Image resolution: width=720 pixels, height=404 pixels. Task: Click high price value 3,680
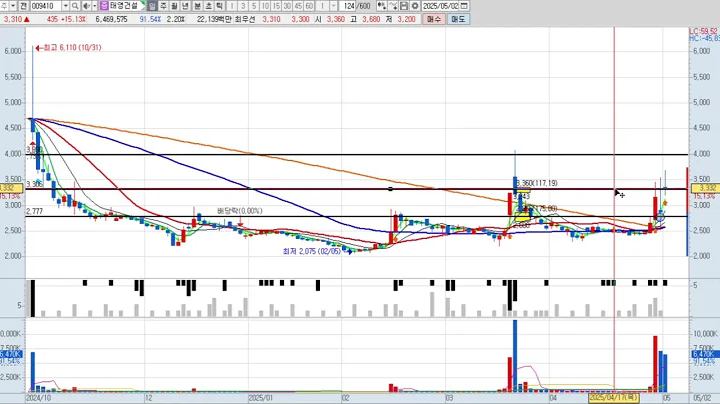pos(371,19)
